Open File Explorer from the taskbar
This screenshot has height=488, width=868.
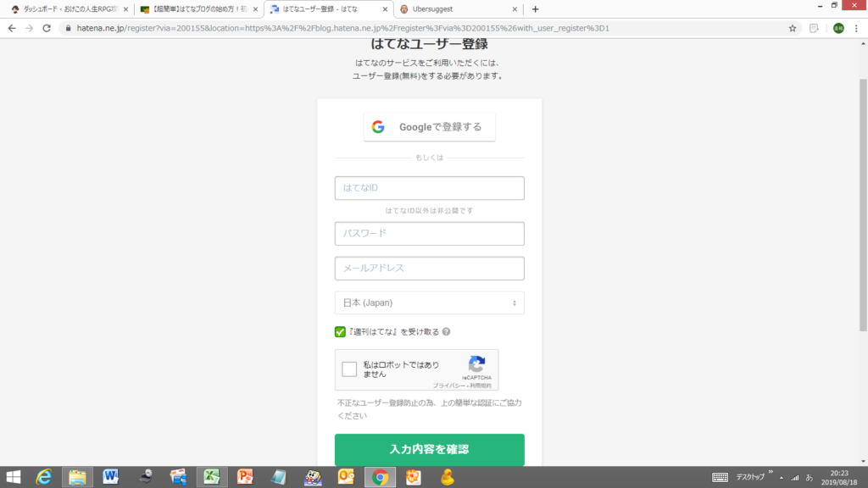coord(77,477)
